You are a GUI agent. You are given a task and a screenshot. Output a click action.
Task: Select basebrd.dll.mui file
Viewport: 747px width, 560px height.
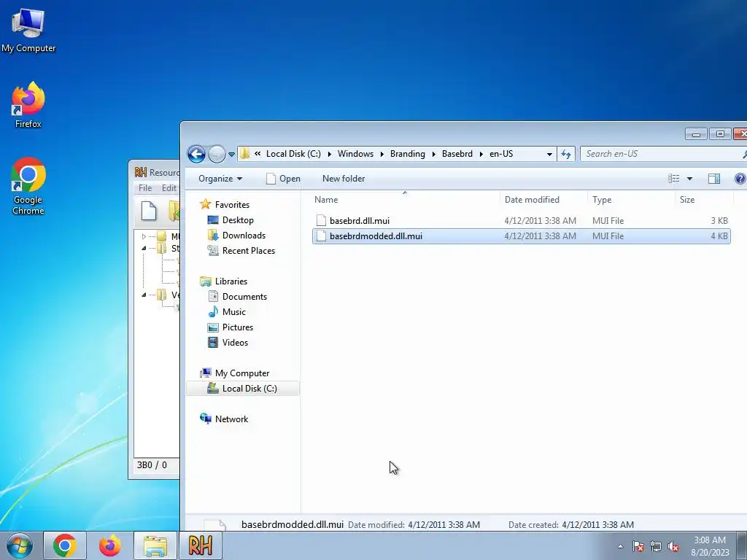[x=521, y=220]
